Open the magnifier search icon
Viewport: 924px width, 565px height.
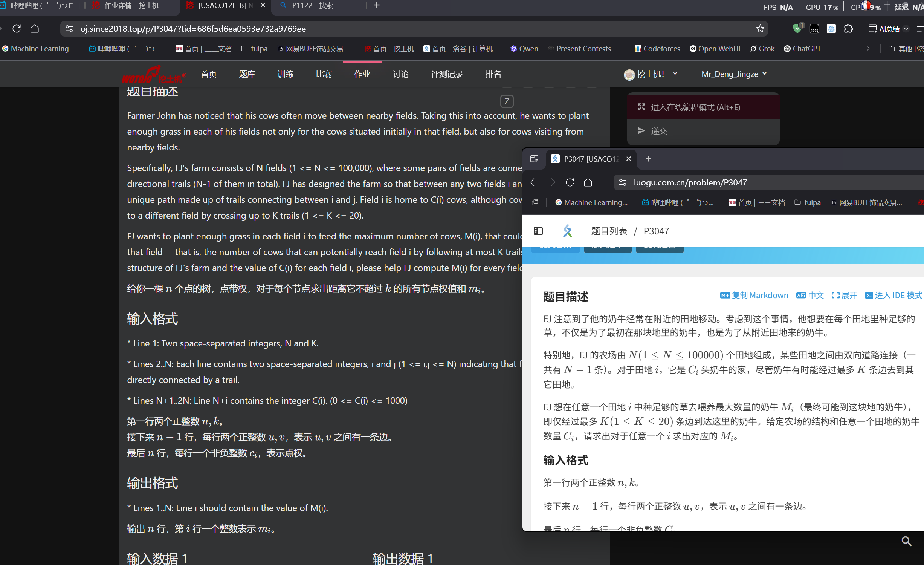tap(906, 542)
